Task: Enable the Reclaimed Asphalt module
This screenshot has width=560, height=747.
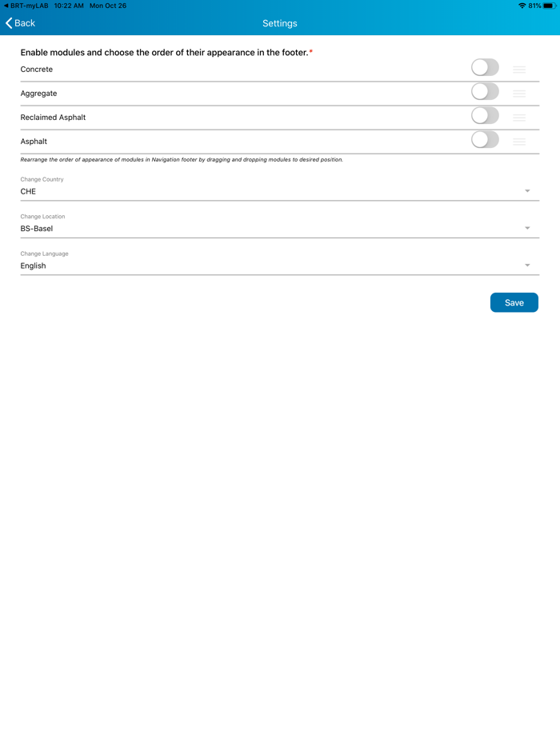Action: coord(485,116)
